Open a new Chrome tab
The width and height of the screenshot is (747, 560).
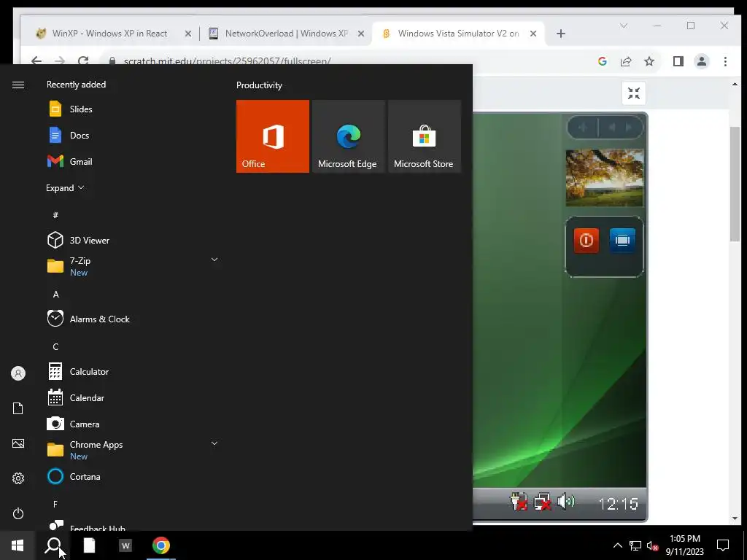[561, 34]
